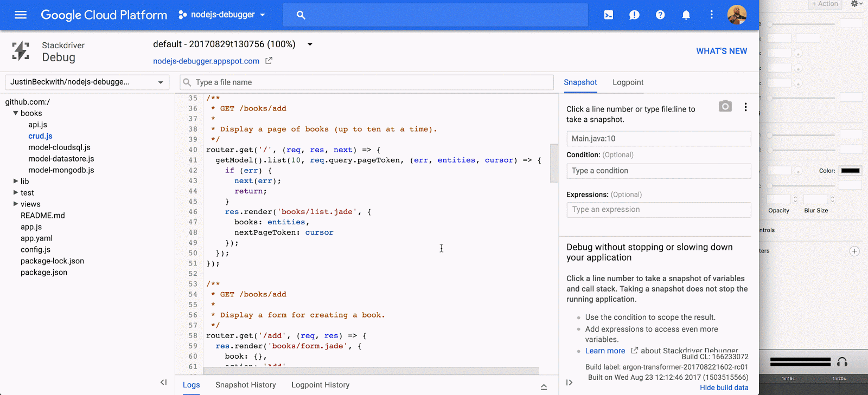The width and height of the screenshot is (868, 395).
Task: Click the external link icon beside appspot URL
Action: tap(269, 61)
